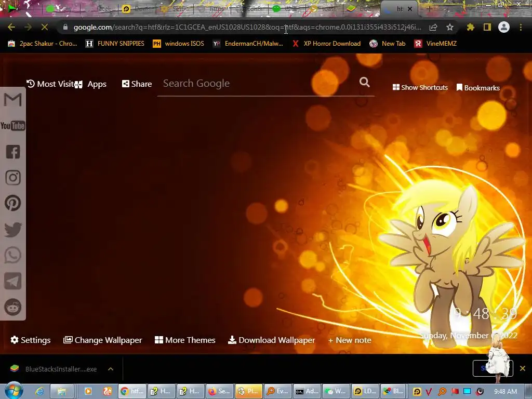Screen dimensions: 532x399
Task: Open the command prompt taskbar window
Action: pyautogui.click(x=307, y=391)
